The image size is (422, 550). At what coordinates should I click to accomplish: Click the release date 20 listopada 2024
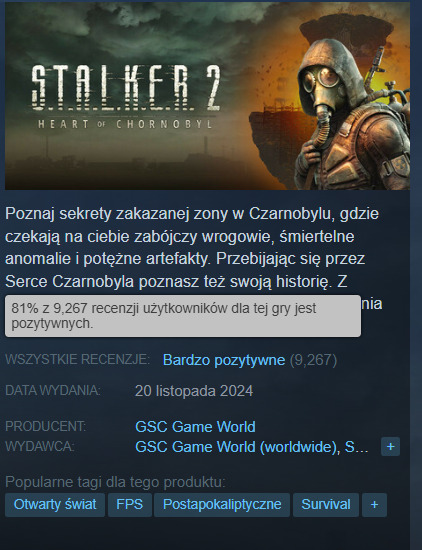point(194,391)
